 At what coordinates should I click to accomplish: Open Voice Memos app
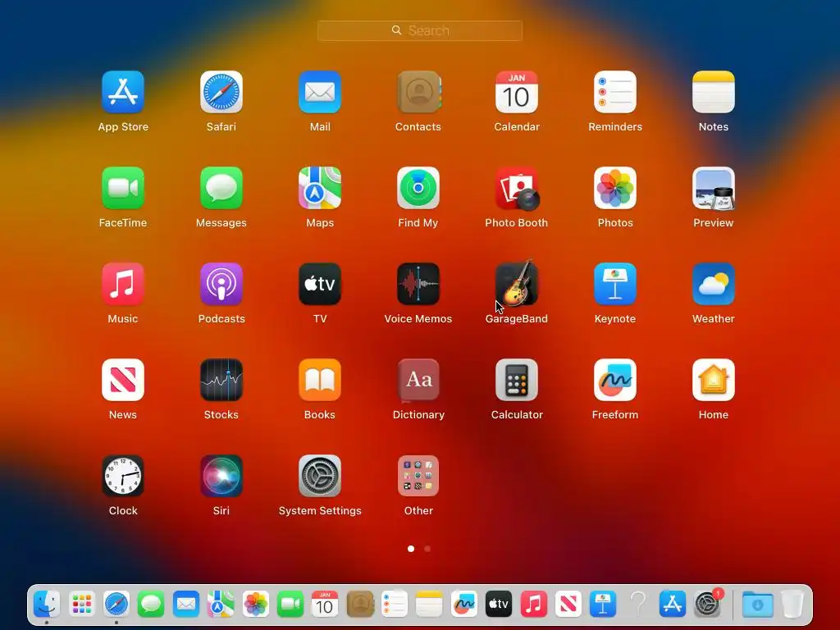pos(418,284)
